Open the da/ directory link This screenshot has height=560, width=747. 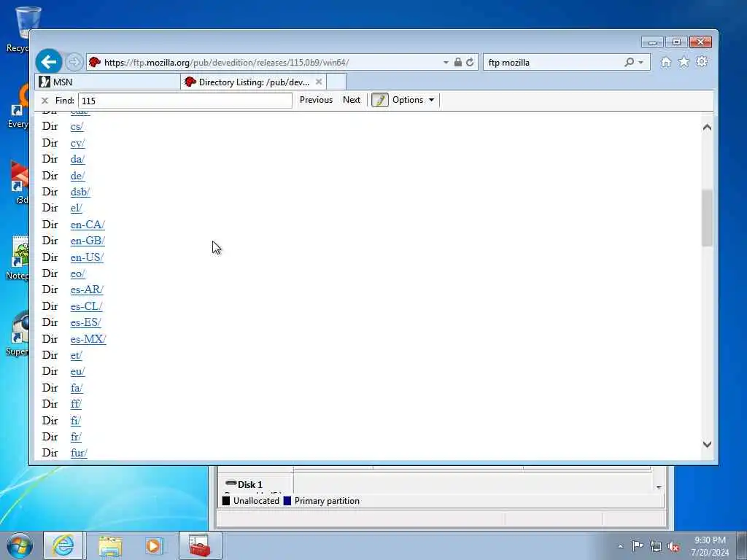77,159
